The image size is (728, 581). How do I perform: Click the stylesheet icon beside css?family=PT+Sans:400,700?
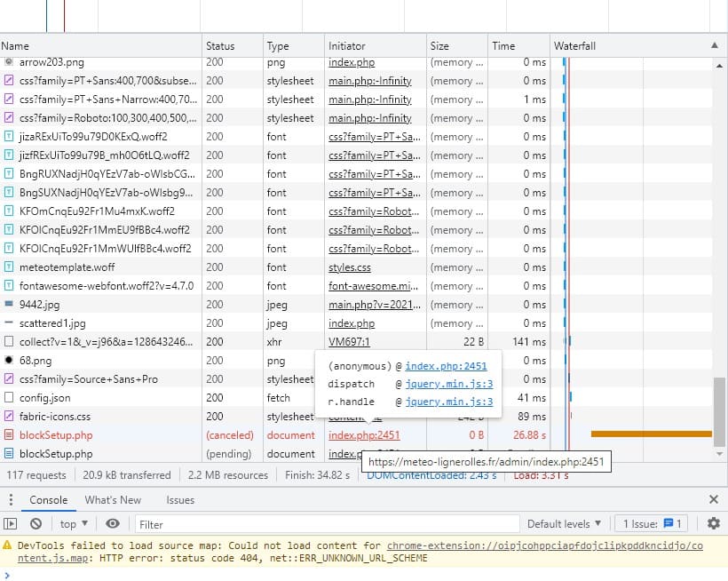click(x=9, y=80)
